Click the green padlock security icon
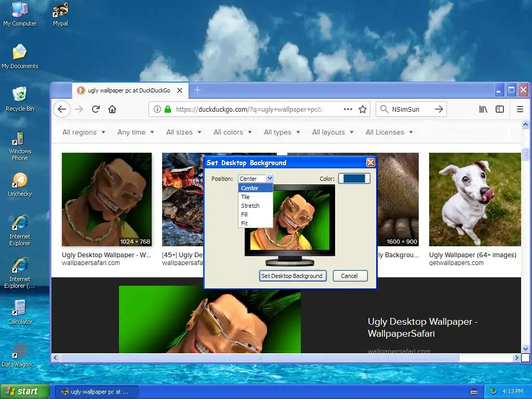 click(168, 109)
